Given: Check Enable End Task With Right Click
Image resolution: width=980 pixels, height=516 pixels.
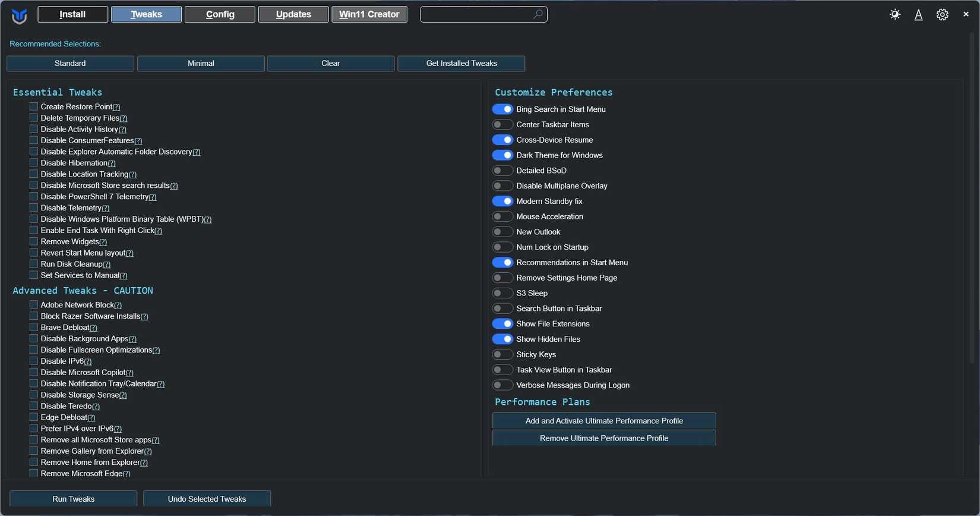Looking at the screenshot, I should point(34,230).
